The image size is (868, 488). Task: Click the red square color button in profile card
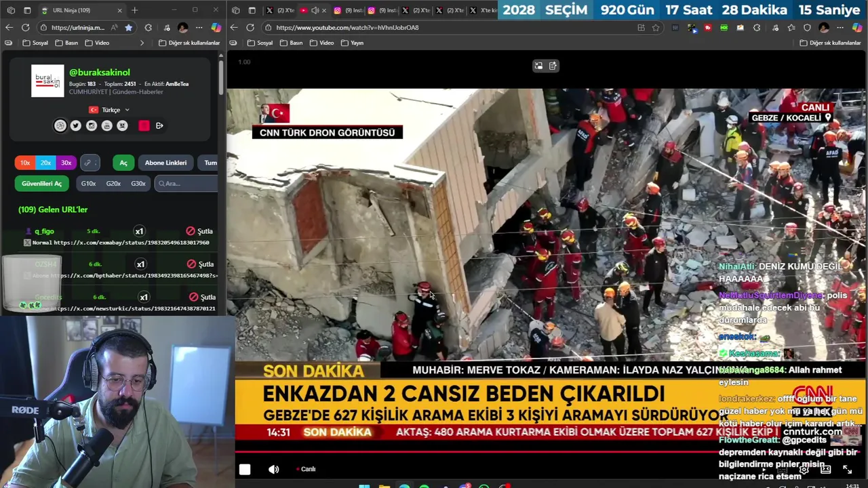[x=144, y=125]
